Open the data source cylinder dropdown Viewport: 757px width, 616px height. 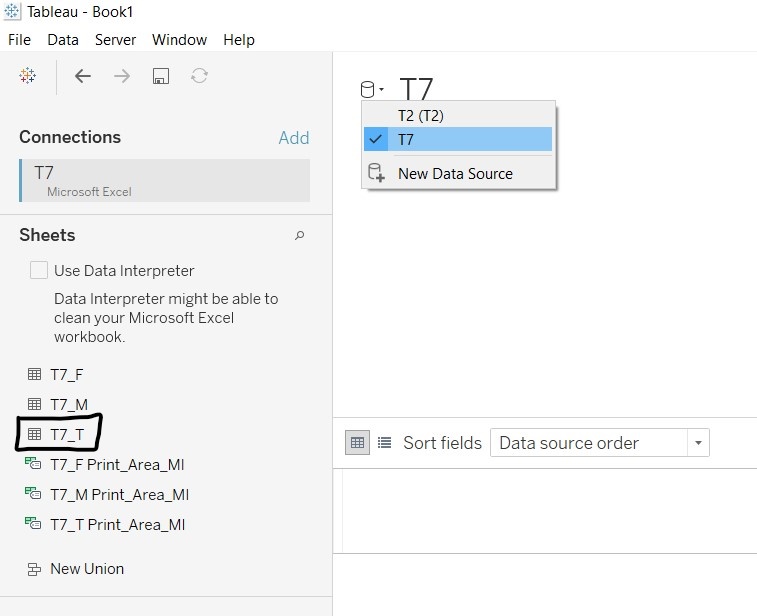click(372, 89)
